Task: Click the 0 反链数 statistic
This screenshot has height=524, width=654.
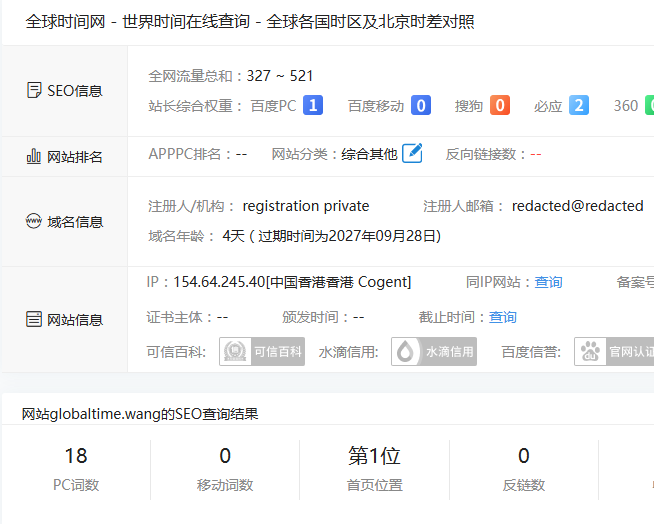Action: [524, 468]
